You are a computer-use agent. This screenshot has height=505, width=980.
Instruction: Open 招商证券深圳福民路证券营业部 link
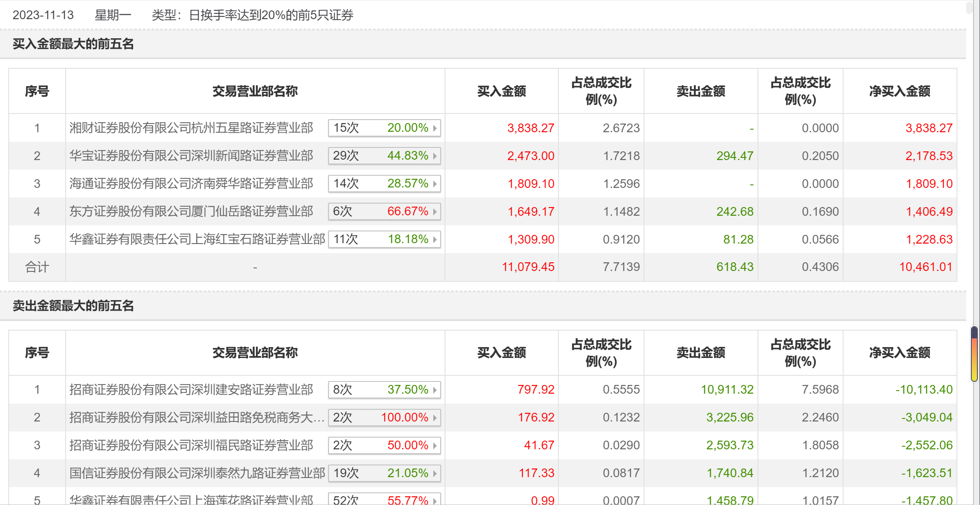click(191, 445)
